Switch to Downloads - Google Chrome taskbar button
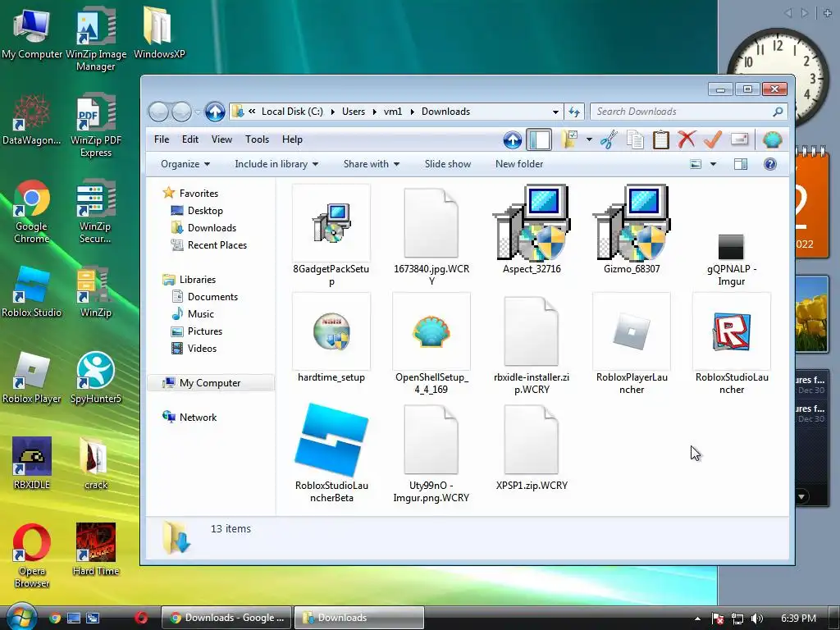Image resolution: width=840 pixels, height=630 pixels. [x=226, y=618]
